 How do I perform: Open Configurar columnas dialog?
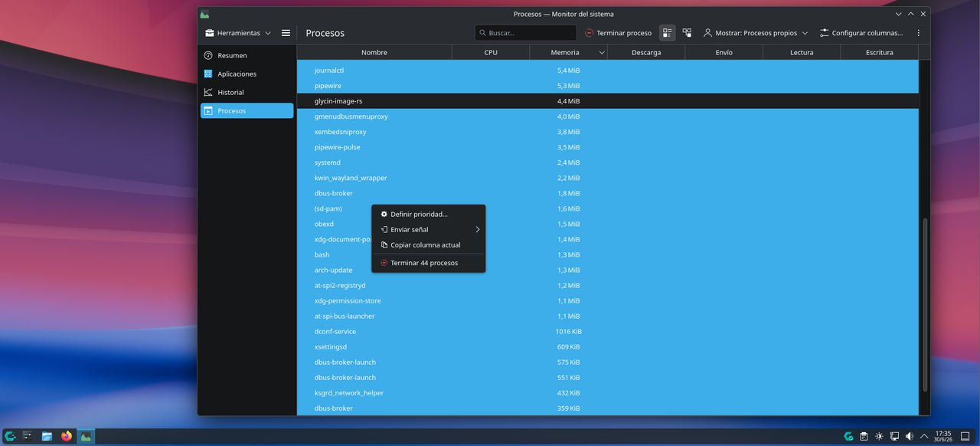tap(861, 33)
